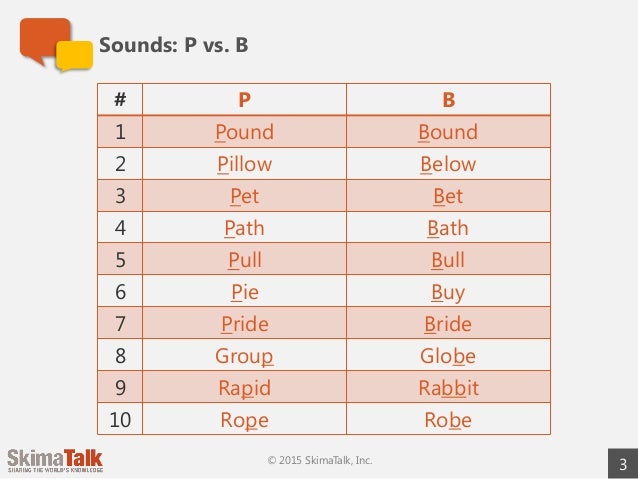This screenshot has width=638, height=479.
Task: Click the word "Pillow" in the table
Action: [x=244, y=164]
